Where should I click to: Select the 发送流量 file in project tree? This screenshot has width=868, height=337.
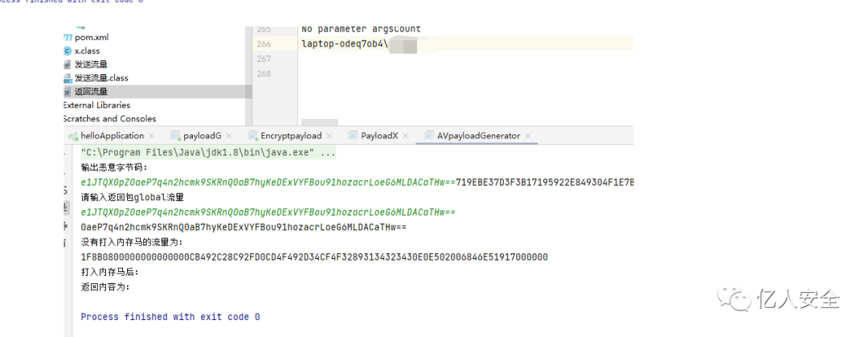(x=92, y=64)
